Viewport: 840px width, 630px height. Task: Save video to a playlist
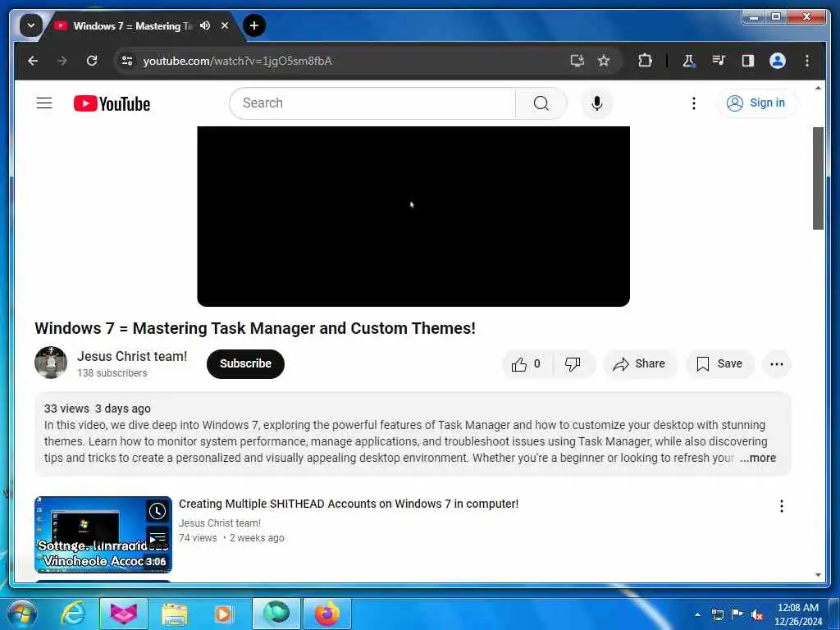719,364
